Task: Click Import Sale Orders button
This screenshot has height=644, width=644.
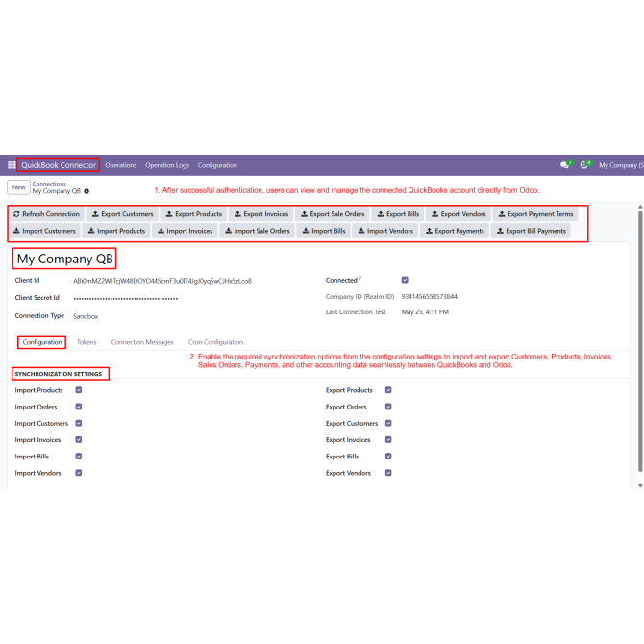Action: click(257, 231)
